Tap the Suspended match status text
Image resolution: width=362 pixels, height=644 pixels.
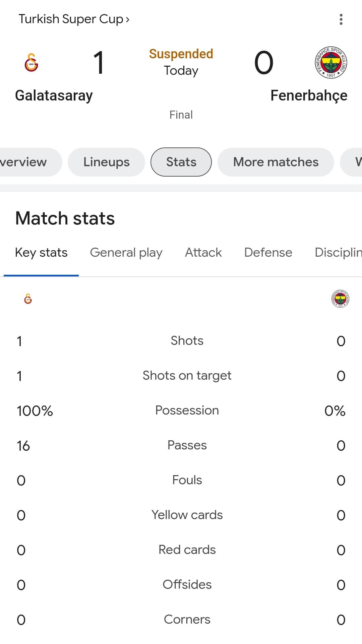click(x=181, y=54)
